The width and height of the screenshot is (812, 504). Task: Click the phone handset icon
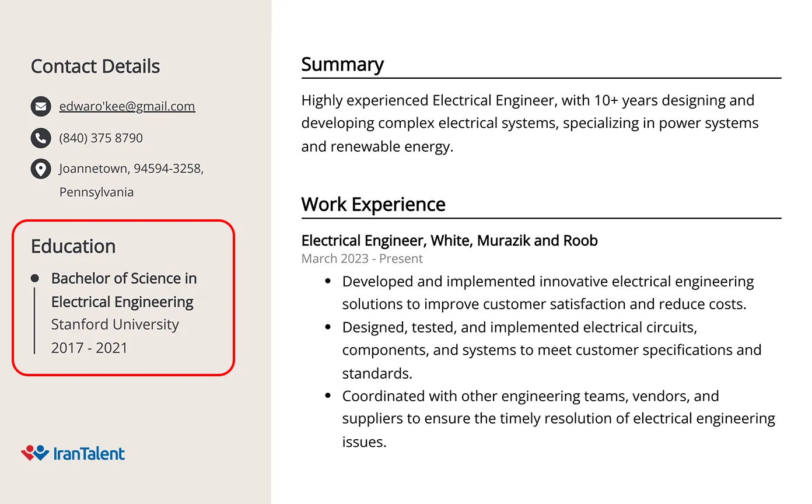coord(40,138)
